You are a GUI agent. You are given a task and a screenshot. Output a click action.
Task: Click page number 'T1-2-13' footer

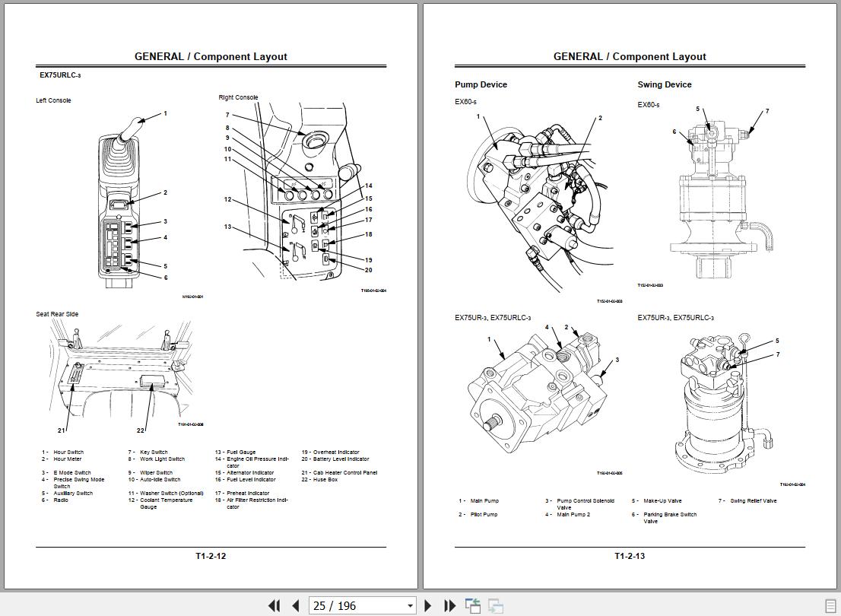tap(630, 556)
